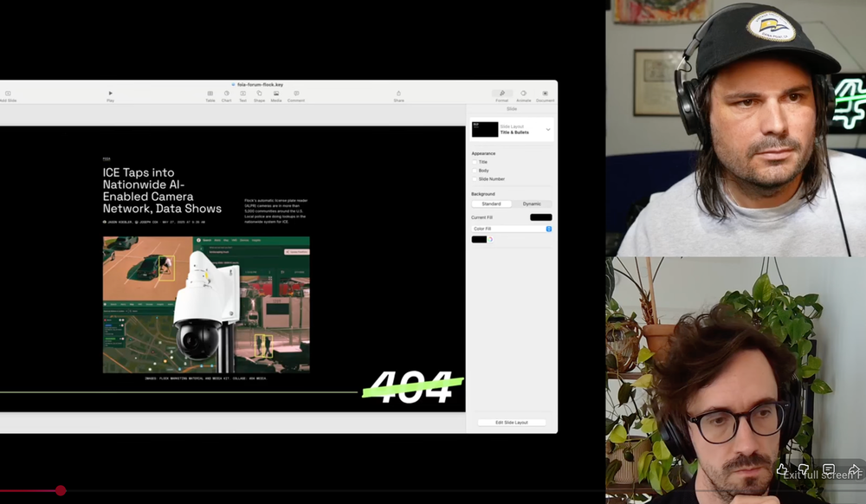
Task: Click the author byline under headline
Action: [153, 222]
